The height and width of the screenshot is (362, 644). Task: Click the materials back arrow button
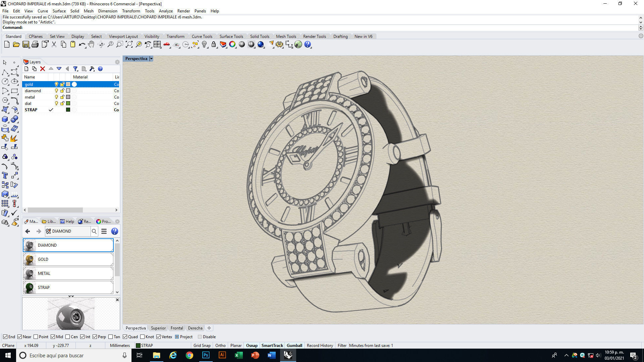pos(28,231)
